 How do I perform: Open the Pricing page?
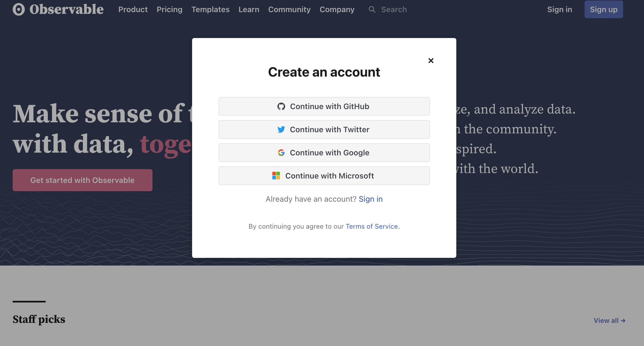point(170,10)
